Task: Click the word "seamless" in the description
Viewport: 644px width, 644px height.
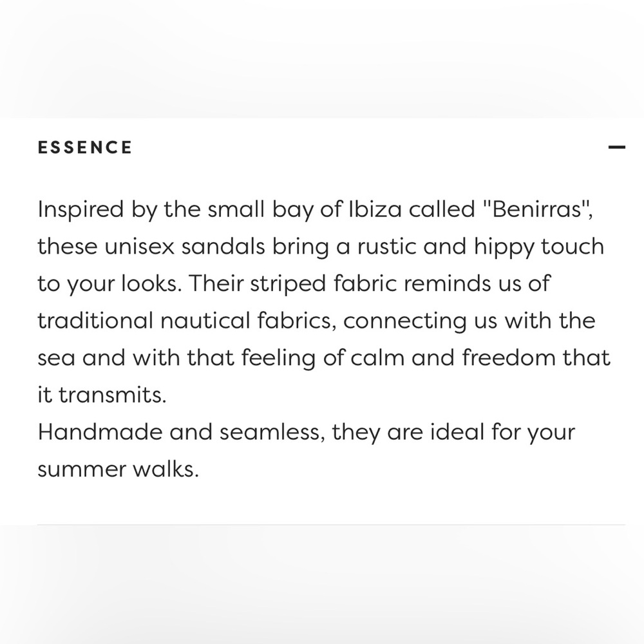Action: click(x=269, y=433)
